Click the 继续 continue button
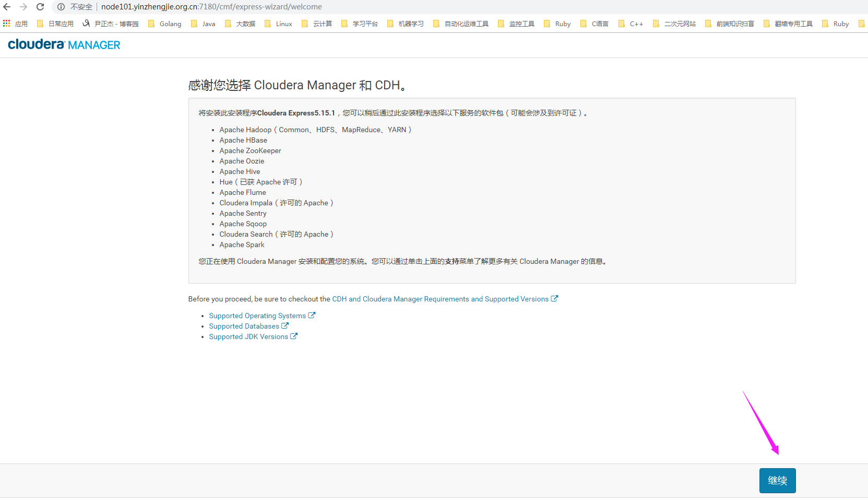Image resolution: width=868 pixels, height=500 pixels. coord(777,481)
